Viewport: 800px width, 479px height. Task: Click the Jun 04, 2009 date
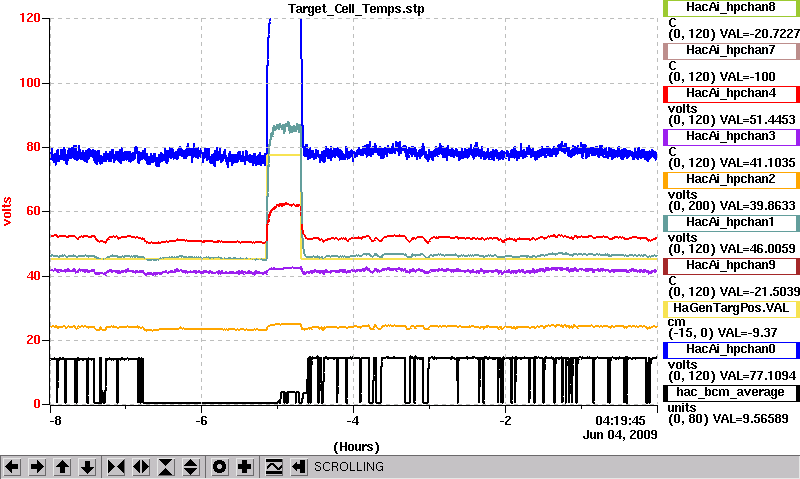(x=620, y=435)
